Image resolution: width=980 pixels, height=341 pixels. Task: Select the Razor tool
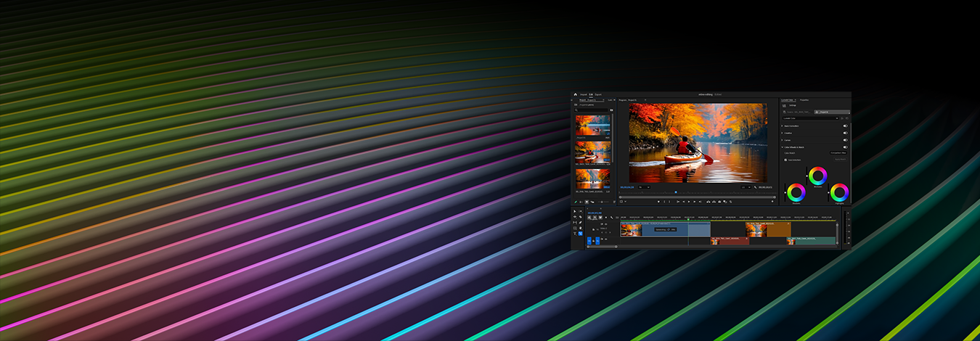[581, 217]
